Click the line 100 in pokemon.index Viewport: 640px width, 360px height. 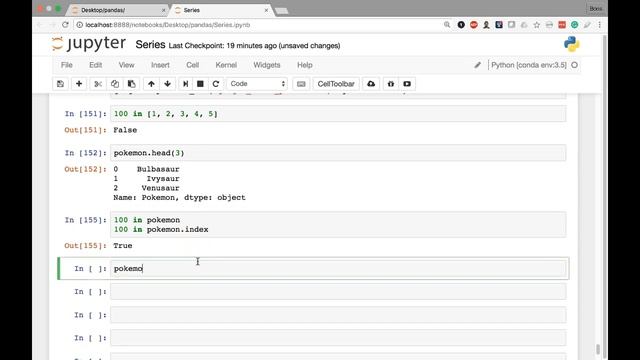click(161, 229)
